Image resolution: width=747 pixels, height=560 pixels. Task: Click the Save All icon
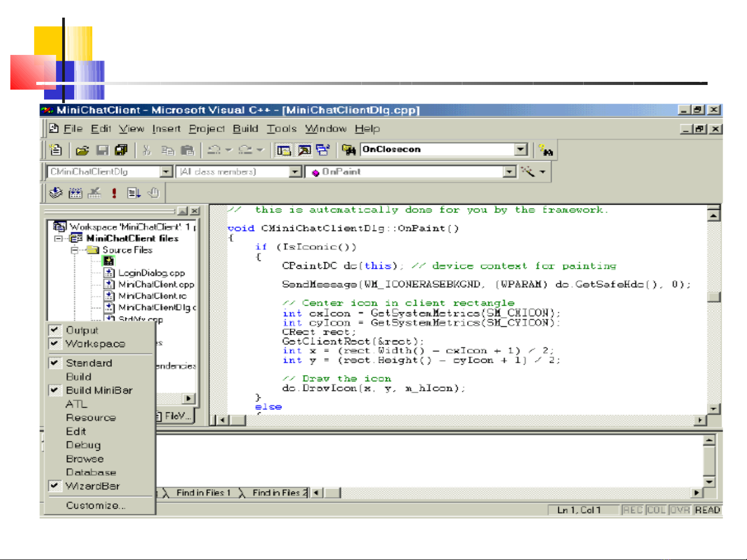[121, 150]
